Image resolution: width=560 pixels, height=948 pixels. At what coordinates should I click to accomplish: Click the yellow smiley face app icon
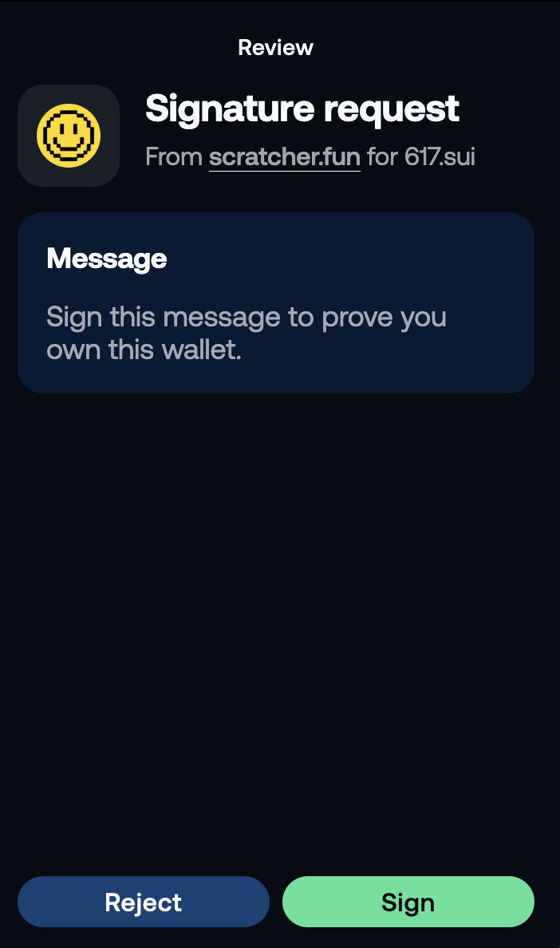(x=69, y=136)
